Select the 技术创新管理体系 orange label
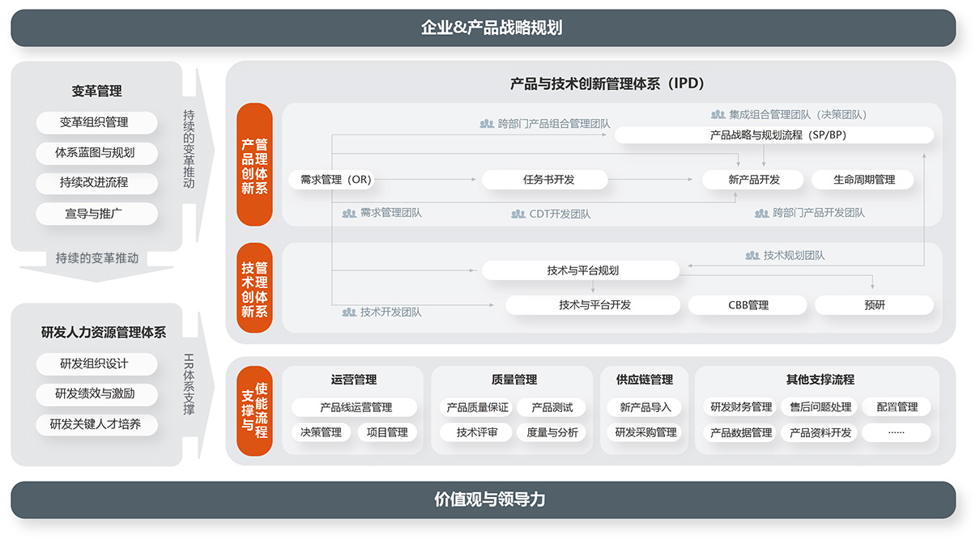The width and height of the screenshot is (980, 544). click(x=254, y=288)
